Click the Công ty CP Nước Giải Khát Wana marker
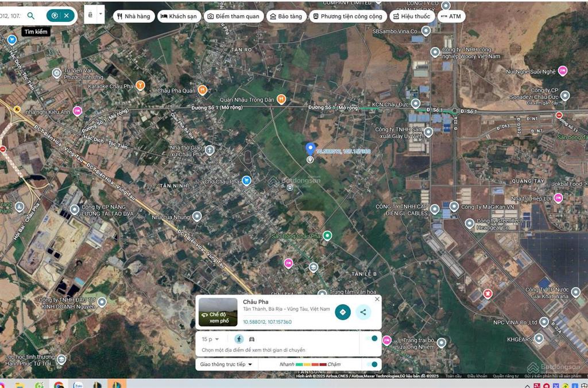This screenshot has height=388, width=588. click(575, 292)
